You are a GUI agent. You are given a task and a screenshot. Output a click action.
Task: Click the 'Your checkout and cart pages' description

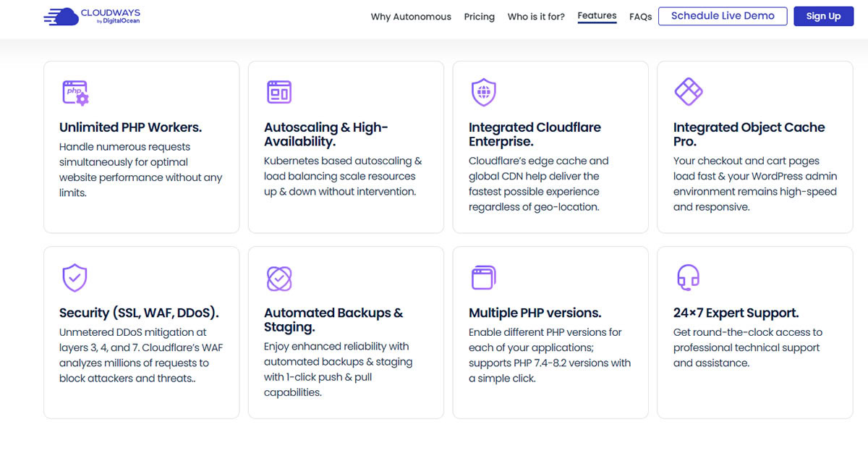click(x=755, y=184)
